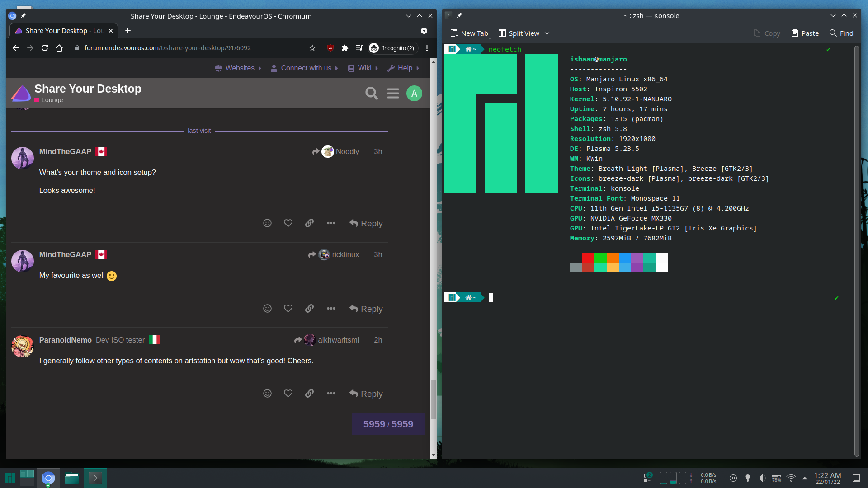
Task: Click the 5959 / 5959 post progress indicator
Action: (x=388, y=424)
